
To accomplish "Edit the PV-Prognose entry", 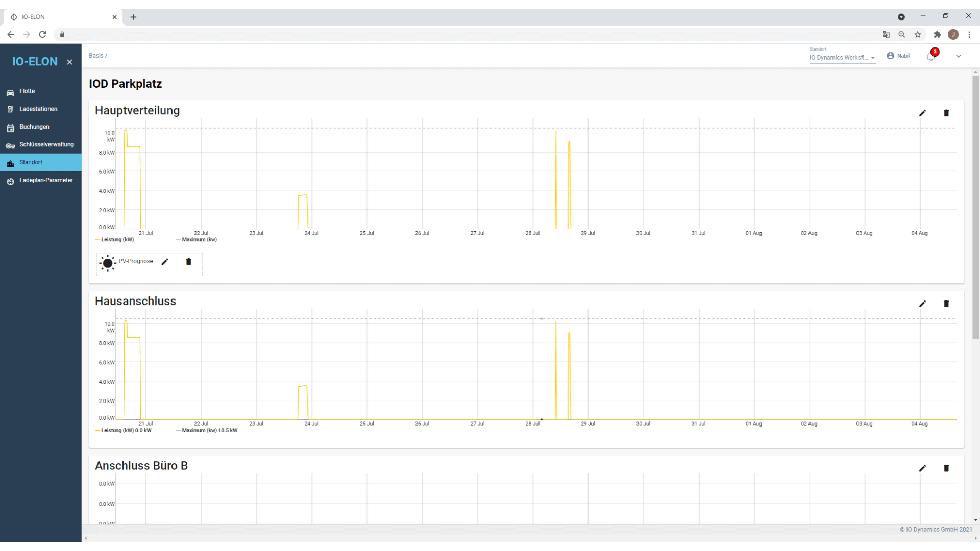I will (165, 262).
